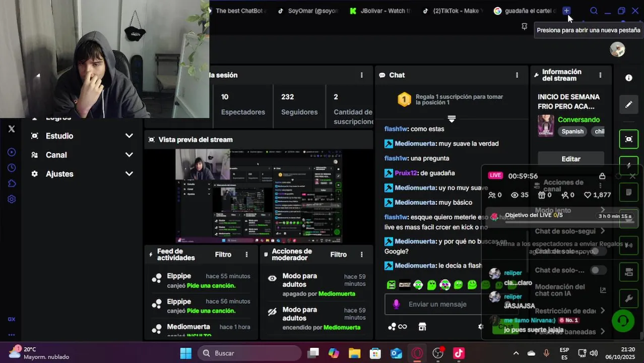Click the wrench tool icon in right rail
644x363 pixels.
click(x=629, y=298)
